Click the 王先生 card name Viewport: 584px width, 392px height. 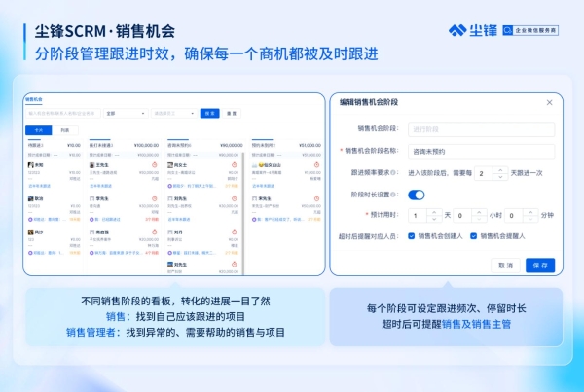[x=102, y=165]
